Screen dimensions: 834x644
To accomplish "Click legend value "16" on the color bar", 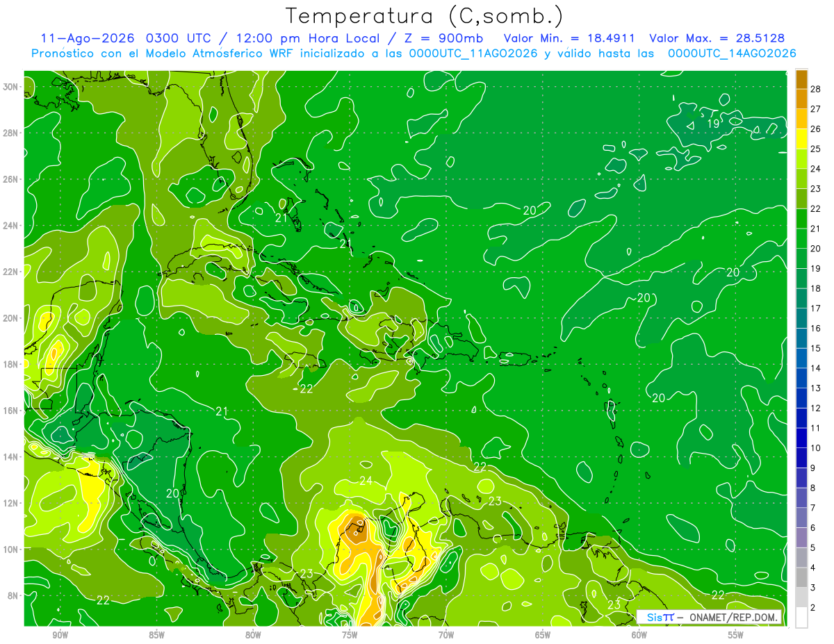I will pos(816,329).
